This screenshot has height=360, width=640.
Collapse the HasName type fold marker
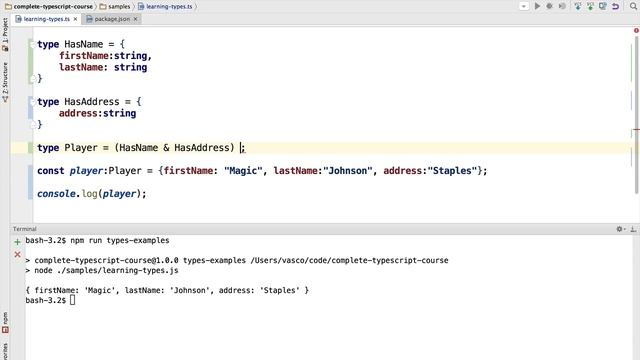[x=32, y=44]
